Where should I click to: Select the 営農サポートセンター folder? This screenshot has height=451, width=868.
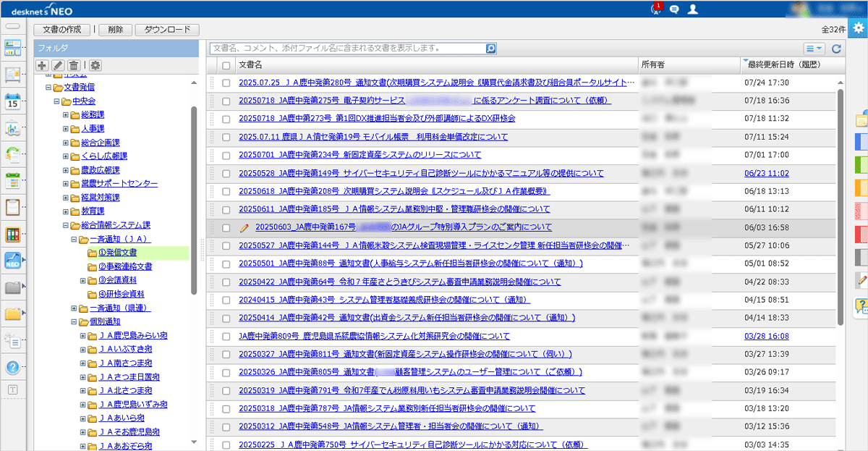[119, 184]
